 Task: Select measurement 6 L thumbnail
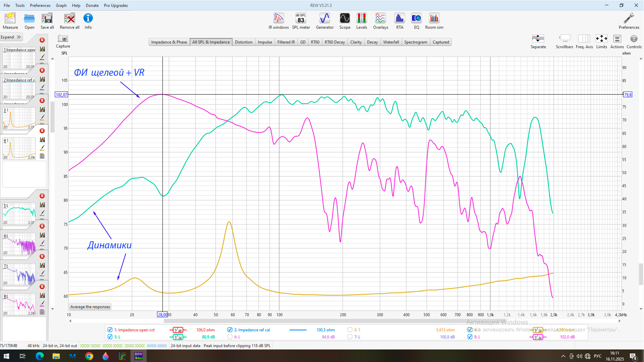coord(19,244)
